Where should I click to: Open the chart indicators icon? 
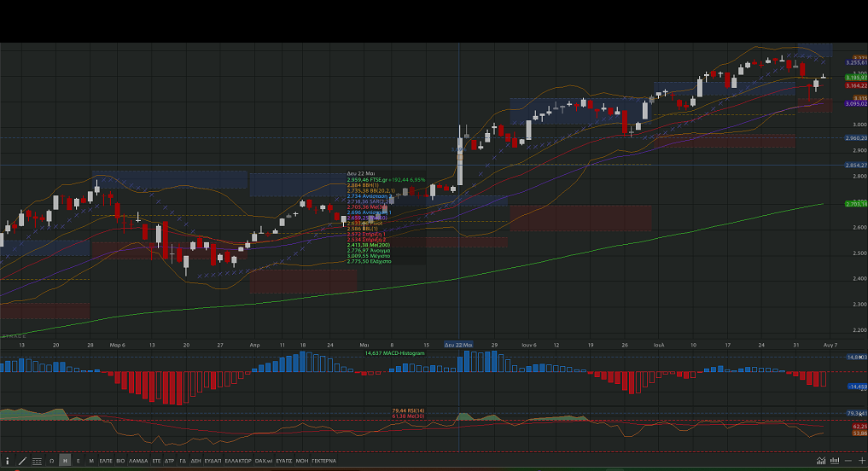click(821, 461)
